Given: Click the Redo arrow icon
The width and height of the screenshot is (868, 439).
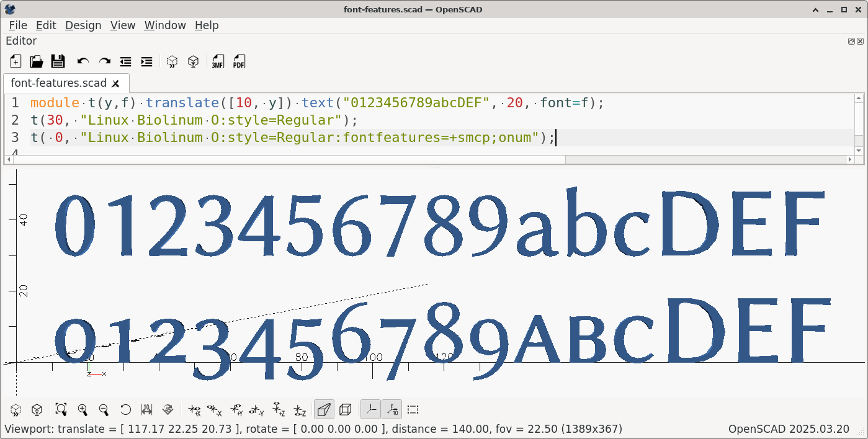Looking at the screenshot, I should coord(104,61).
